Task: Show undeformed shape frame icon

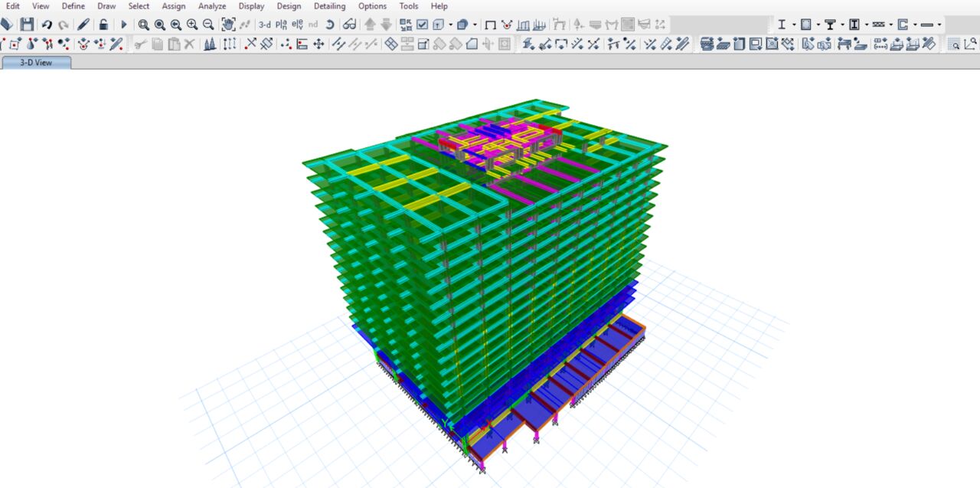Action: (491, 25)
